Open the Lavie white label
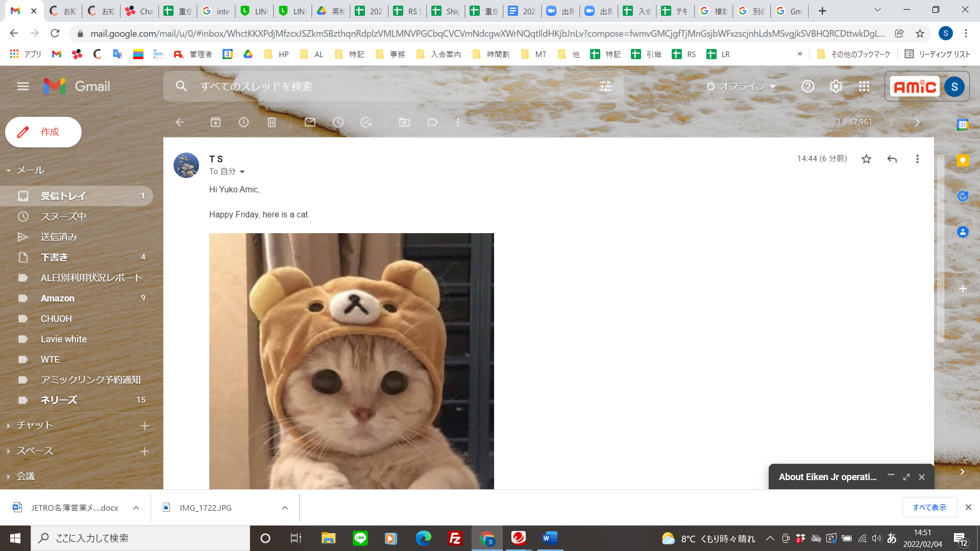The width and height of the screenshot is (980, 551). (x=77, y=339)
